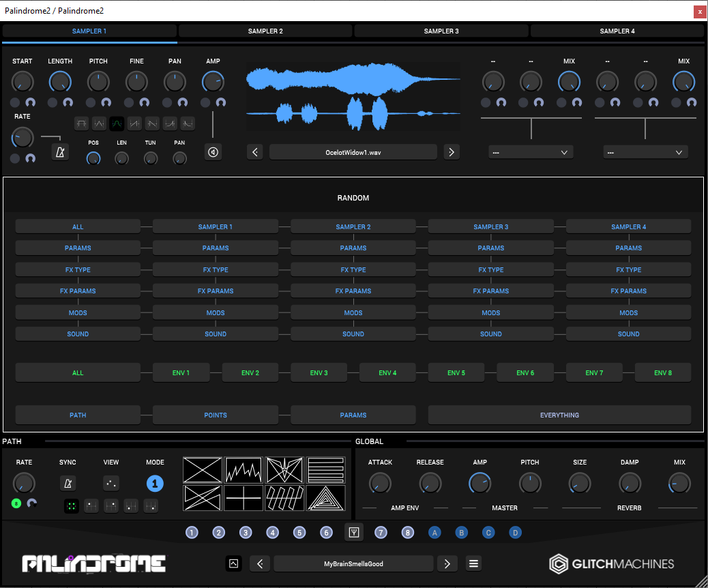Load the previous sample before OcelotWidow1.wav

tap(255, 152)
